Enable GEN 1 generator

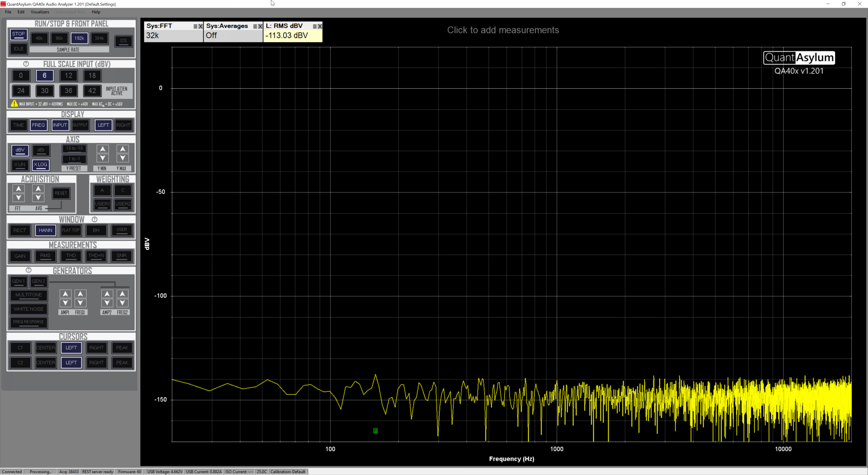pyautogui.click(x=18, y=281)
